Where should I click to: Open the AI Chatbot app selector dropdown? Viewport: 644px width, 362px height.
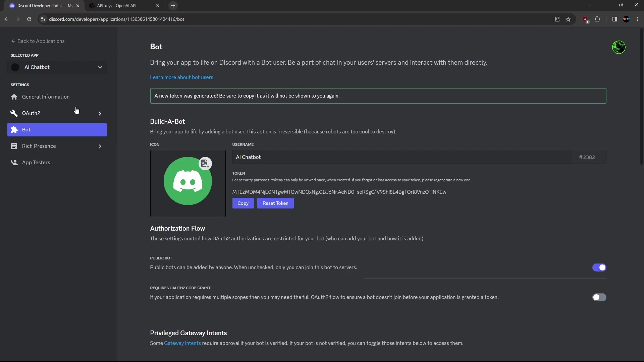tap(57, 67)
